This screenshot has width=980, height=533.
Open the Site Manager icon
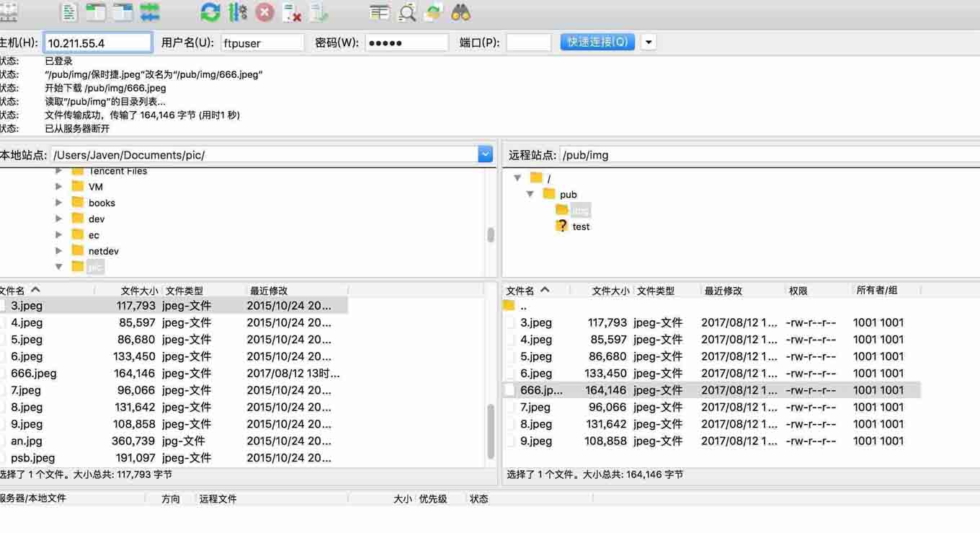click(x=9, y=12)
